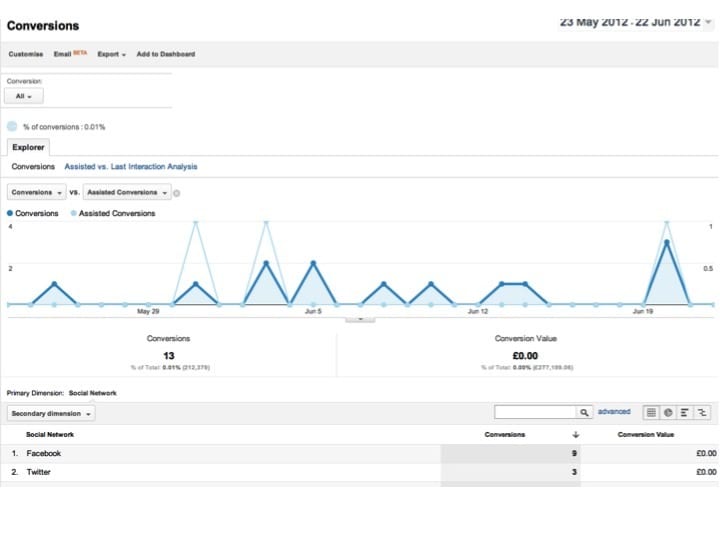Switch to data table view icon
The height and width of the screenshot is (540, 720).
651,412
